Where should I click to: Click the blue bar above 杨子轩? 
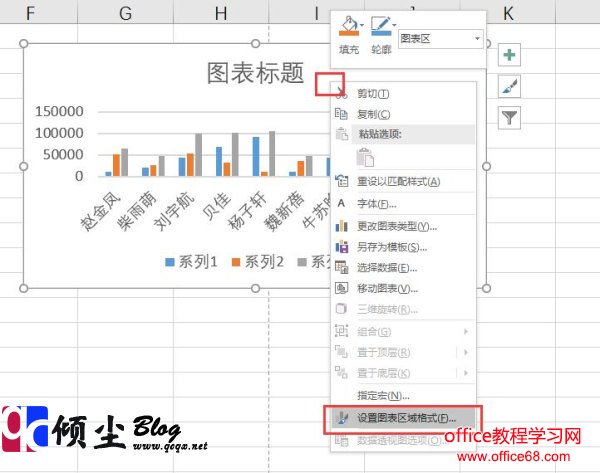point(256,157)
